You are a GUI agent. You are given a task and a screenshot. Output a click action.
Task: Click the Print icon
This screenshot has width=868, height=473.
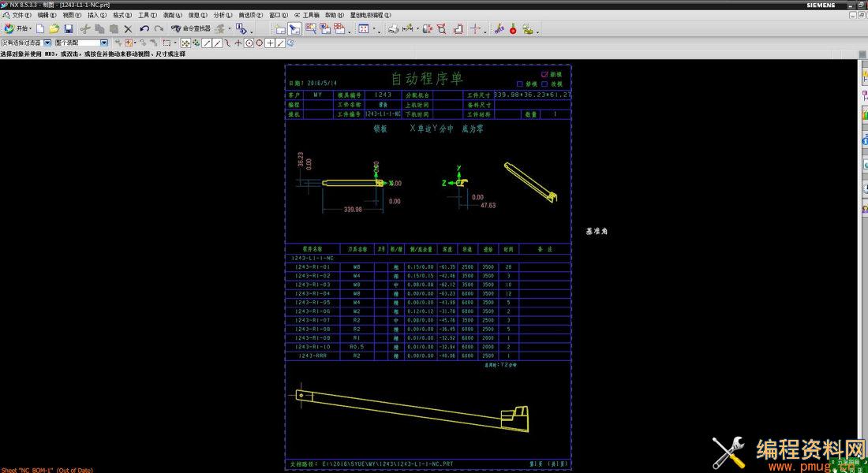click(393, 28)
